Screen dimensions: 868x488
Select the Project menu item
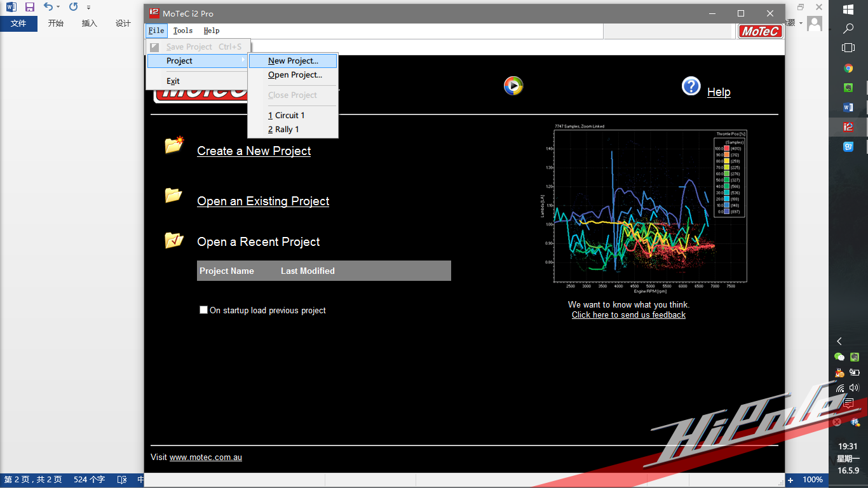point(198,61)
